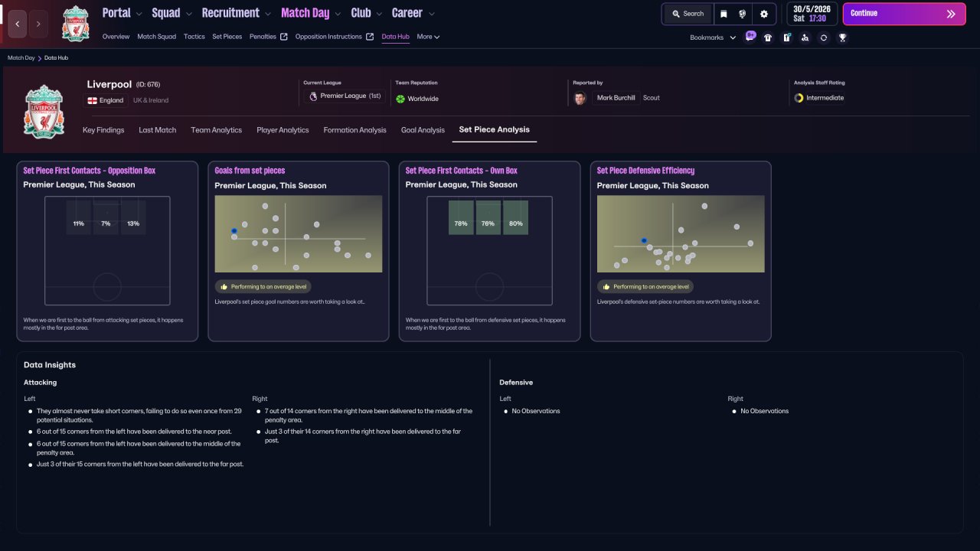Open the Goals from set pieces card title
The width and height of the screenshot is (980, 551).
tap(250, 171)
